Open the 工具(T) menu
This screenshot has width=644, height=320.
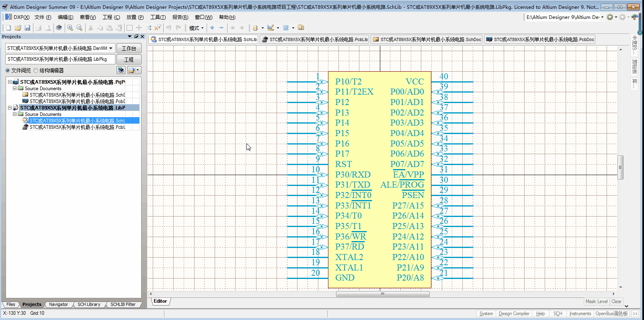point(158,17)
